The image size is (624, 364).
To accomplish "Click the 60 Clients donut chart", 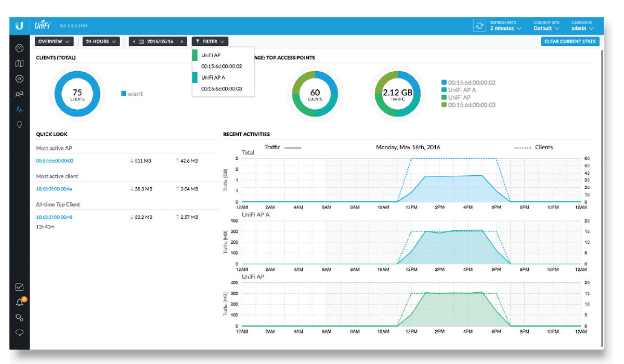I will (x=315, y=94).
